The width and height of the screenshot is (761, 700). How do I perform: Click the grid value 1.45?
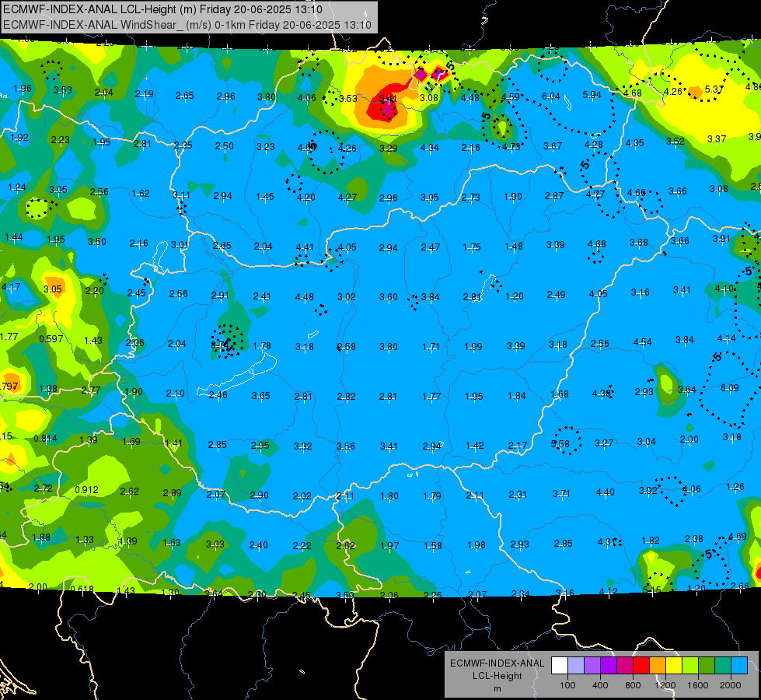tap(265, 196)
